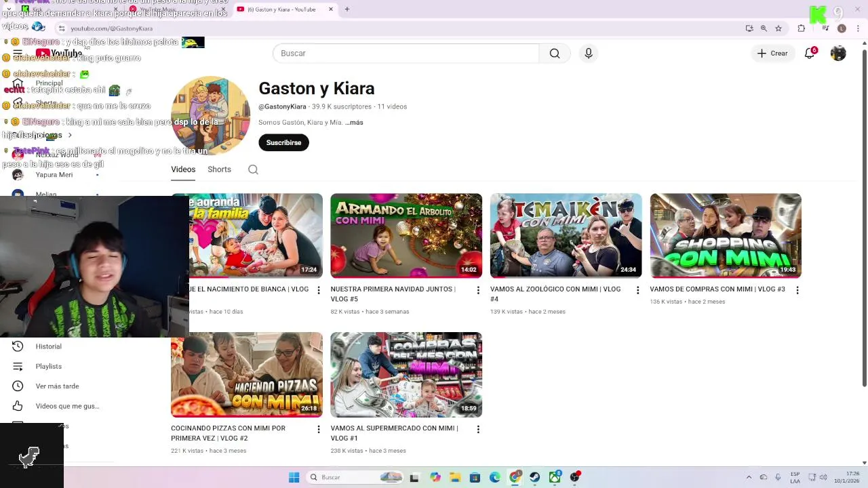Open Steam from the taskbar
Viewport: 868px width, 488px height.
click(535, 478)
